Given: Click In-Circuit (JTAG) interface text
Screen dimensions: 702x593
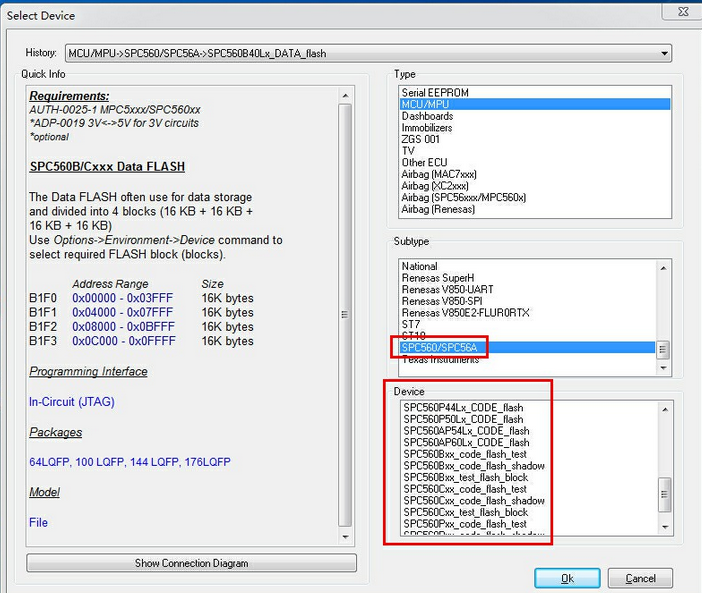Looking at the screenshot, I should [72, 402].
